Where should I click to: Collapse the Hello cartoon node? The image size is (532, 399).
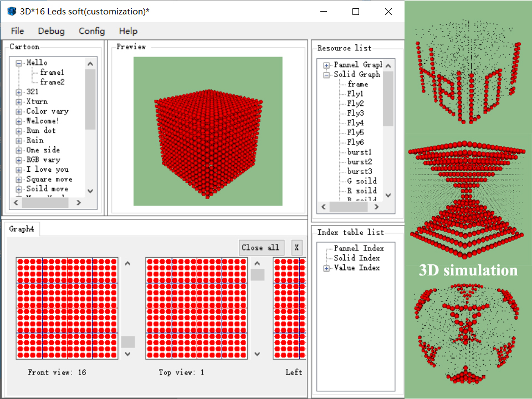[19, 63]
